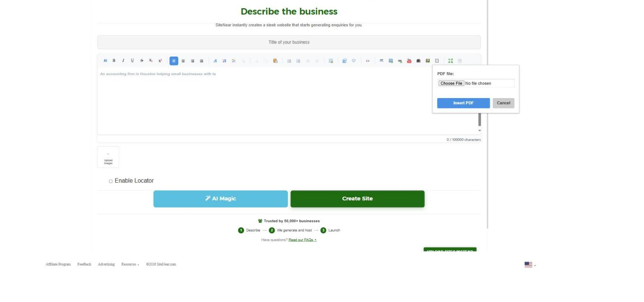Click the 'Launch' step text
This screenshot has width=644, height=302.
tap(334, 230)
